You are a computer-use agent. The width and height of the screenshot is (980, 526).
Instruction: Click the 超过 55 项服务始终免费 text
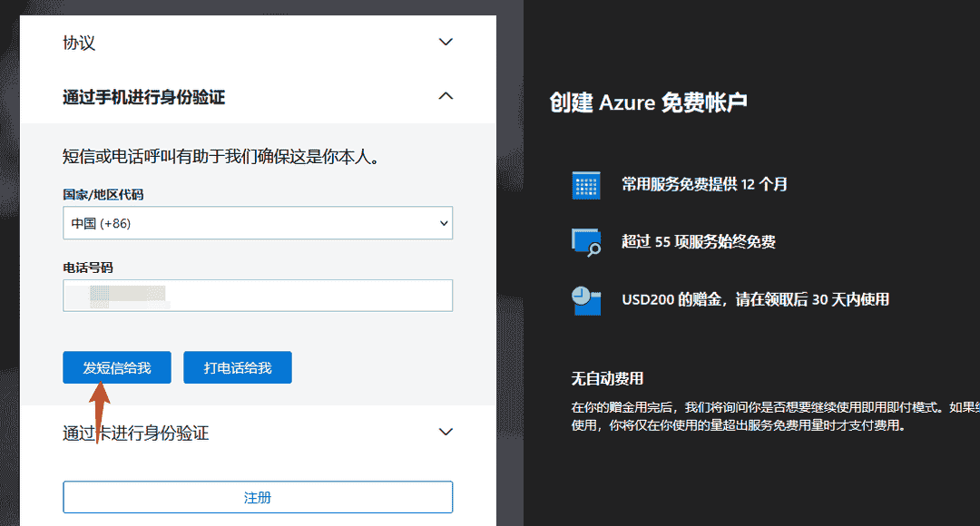(x=698, y=242)
